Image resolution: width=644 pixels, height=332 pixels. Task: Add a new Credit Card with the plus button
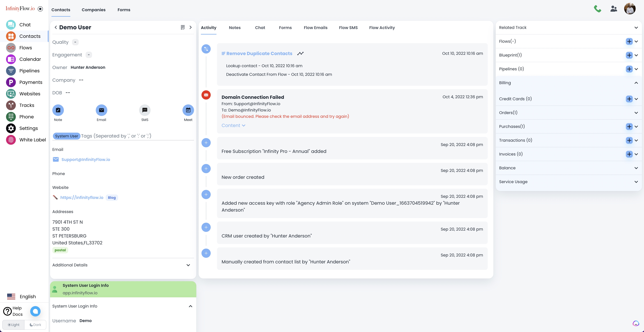coord(629,99)
